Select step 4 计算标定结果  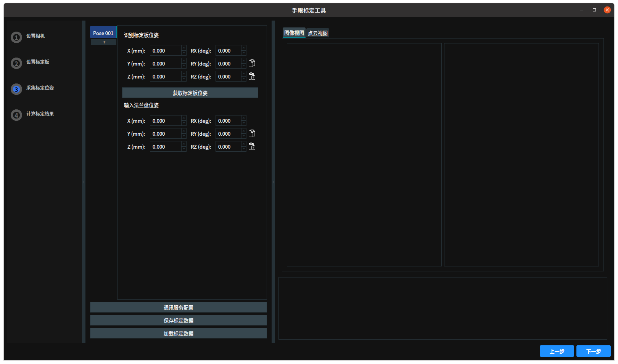coord(32,115)
